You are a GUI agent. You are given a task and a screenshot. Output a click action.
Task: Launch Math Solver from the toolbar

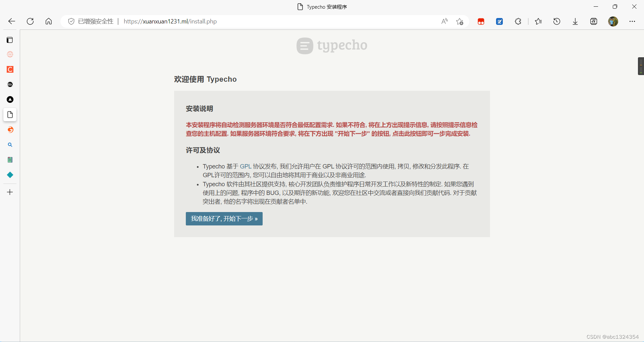click(594, 21)
